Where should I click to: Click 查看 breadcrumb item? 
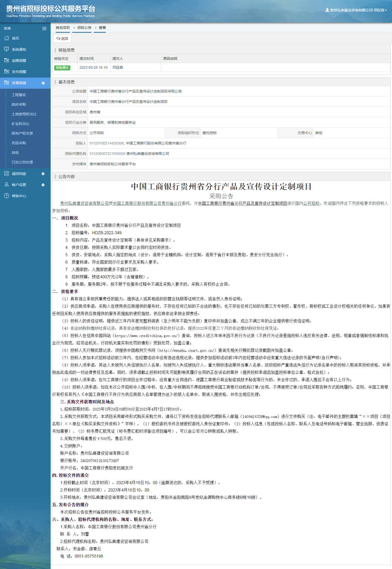tap(102, 28)
